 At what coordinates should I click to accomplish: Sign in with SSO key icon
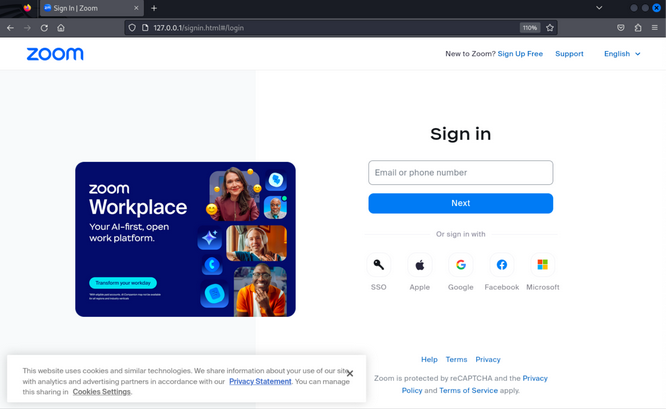coord(378,265)
